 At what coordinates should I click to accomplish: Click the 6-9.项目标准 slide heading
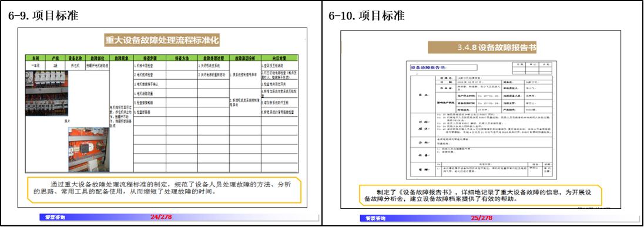43,16
